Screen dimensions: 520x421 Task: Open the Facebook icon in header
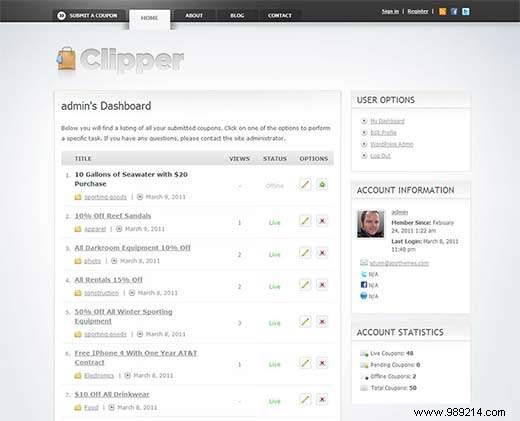point(454,12)
